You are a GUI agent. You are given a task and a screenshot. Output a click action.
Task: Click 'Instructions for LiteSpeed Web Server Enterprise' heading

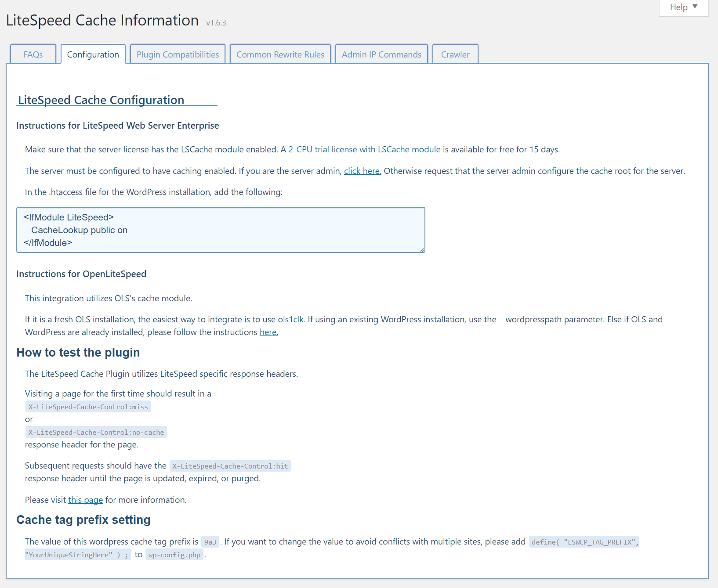[x=118, y=126]
